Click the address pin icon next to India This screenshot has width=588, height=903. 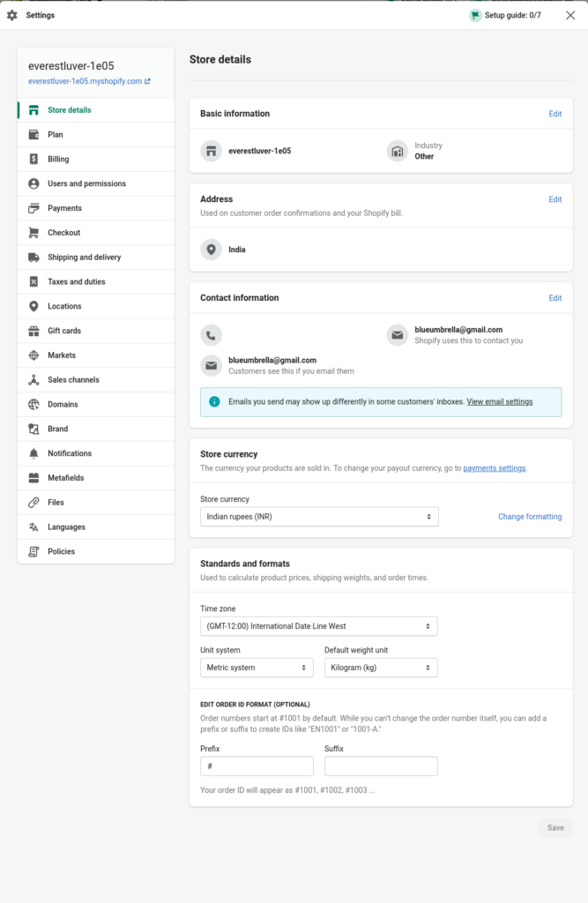pyautogui.click(x=212, y=250)
